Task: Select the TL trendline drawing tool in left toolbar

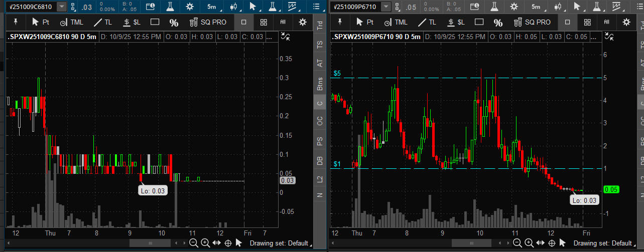Action: (103, 22)
